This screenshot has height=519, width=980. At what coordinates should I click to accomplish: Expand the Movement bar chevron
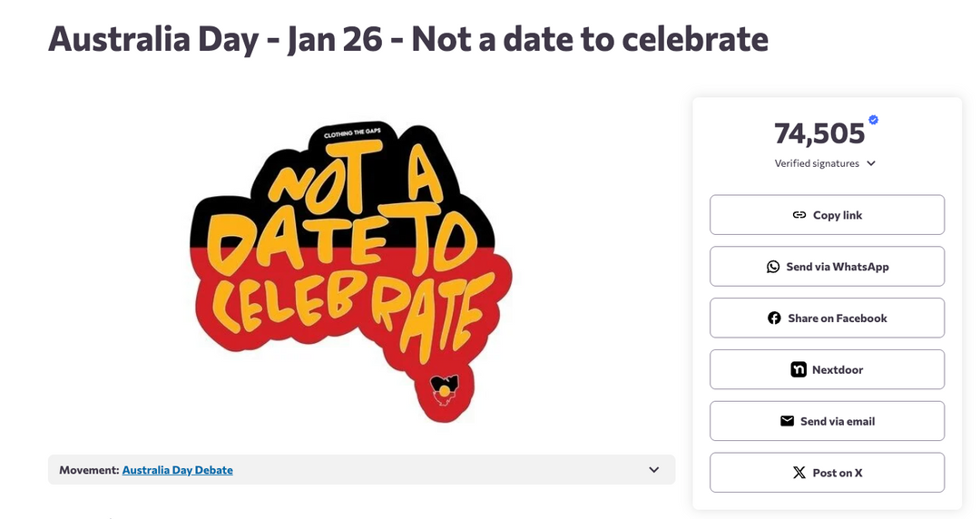pyautogui.click(x=653, y=470)
